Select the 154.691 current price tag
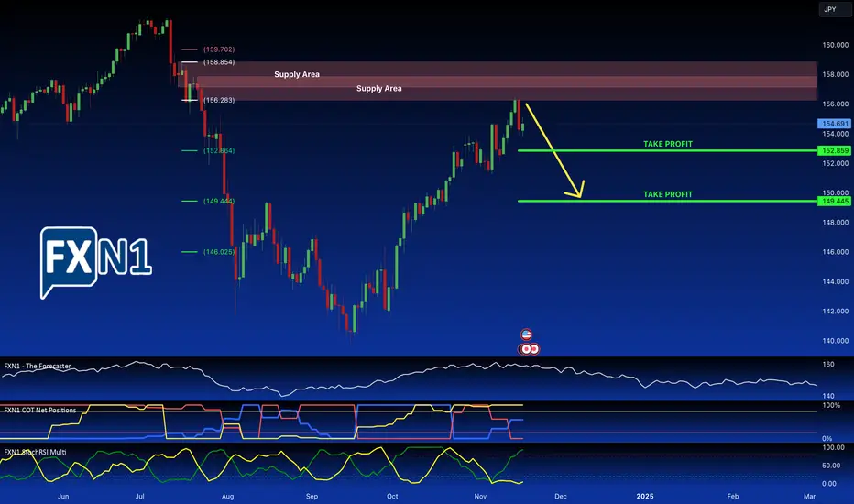Screen dimensions: 854x504 835,124
